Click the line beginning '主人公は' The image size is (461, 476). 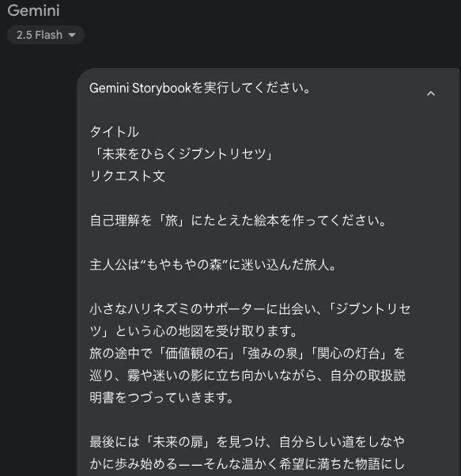pos(213,265)
